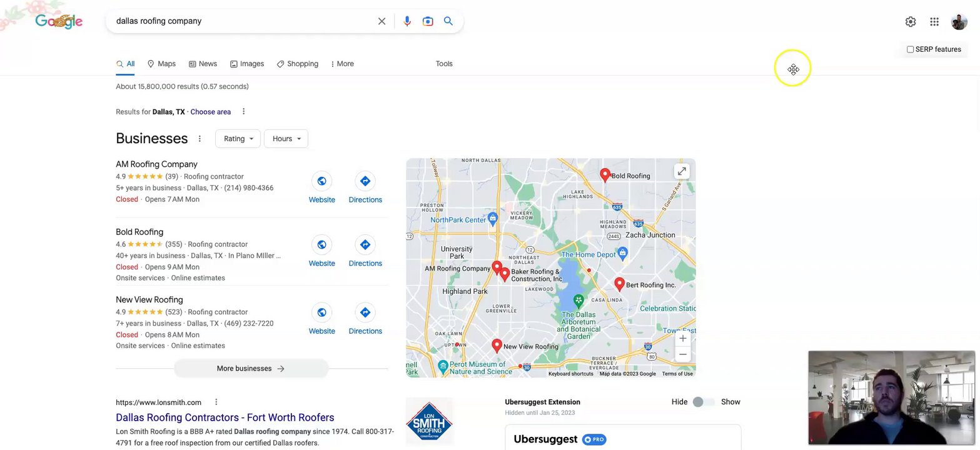Open the New View Roofing listing title
This screenshot has height=450, width=980.
point(149,300)
